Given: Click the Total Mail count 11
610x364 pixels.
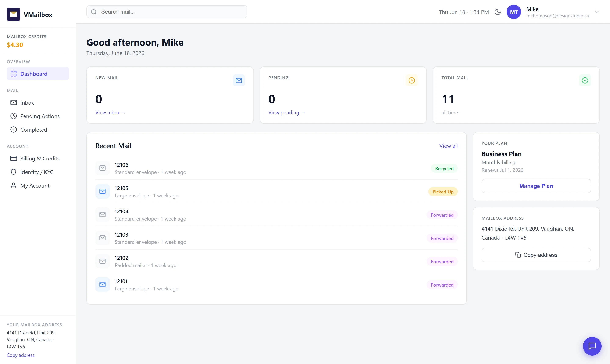Looking at the screenshot, I should pyautogui.click(x=448, y=99).
